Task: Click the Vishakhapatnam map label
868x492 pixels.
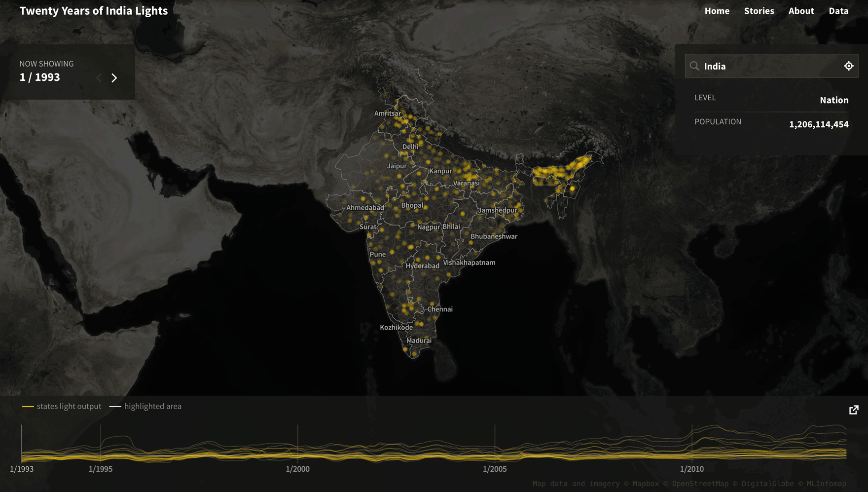Action: click(x=469, y=263)
